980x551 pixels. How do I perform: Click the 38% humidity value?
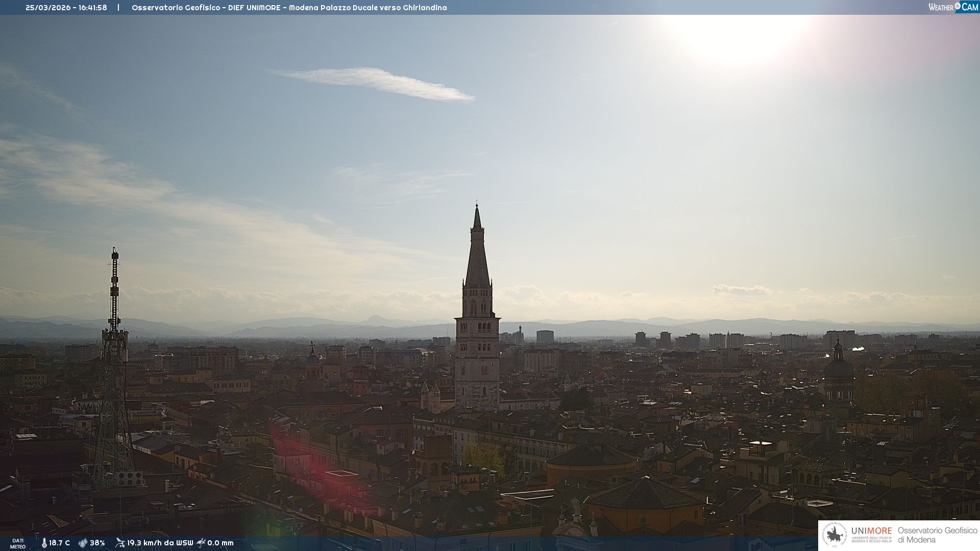pos(97,543)
